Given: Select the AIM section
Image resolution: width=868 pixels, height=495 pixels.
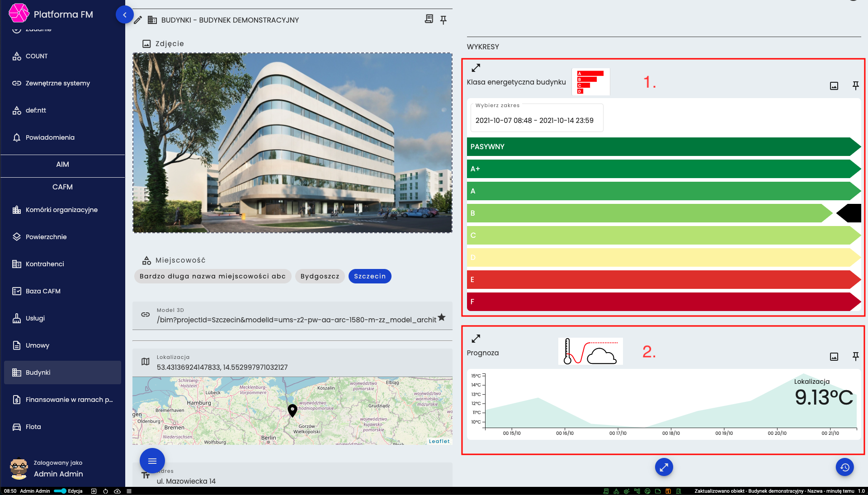Looking at the screenshot, I should click(62, 165).
